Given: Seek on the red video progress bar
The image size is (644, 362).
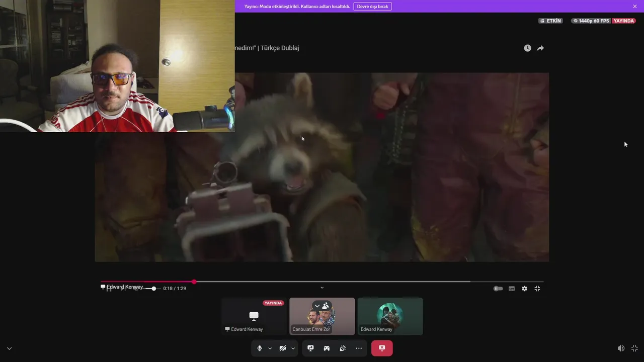Looking at the screenshot, I should [x=322, y=282].
